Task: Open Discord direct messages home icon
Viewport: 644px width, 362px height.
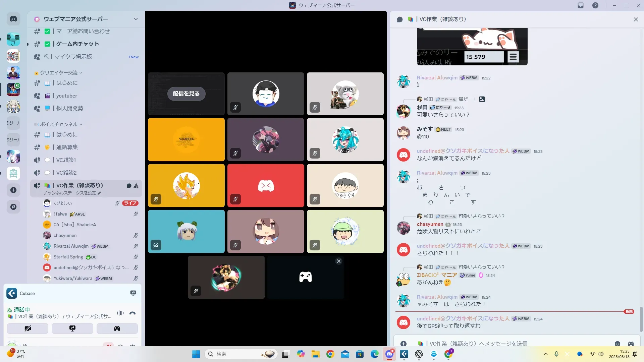Action: click(13, 19)
